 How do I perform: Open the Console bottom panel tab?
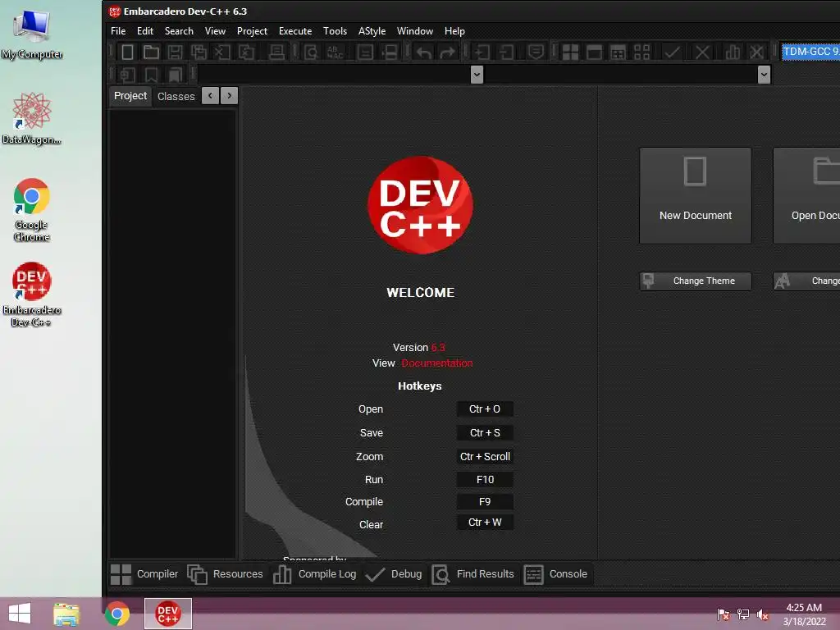click(x=555, y=573)
